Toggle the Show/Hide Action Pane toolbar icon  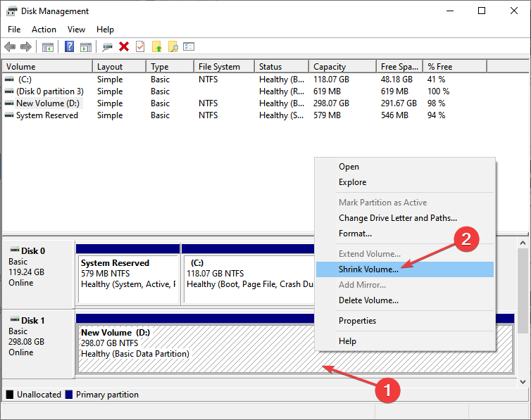tap(86, 47)
